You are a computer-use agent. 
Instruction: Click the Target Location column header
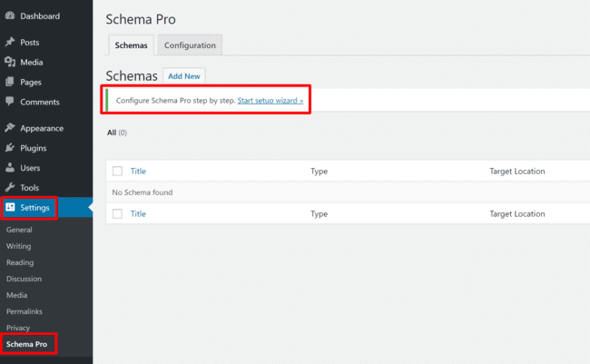point(517,172)
